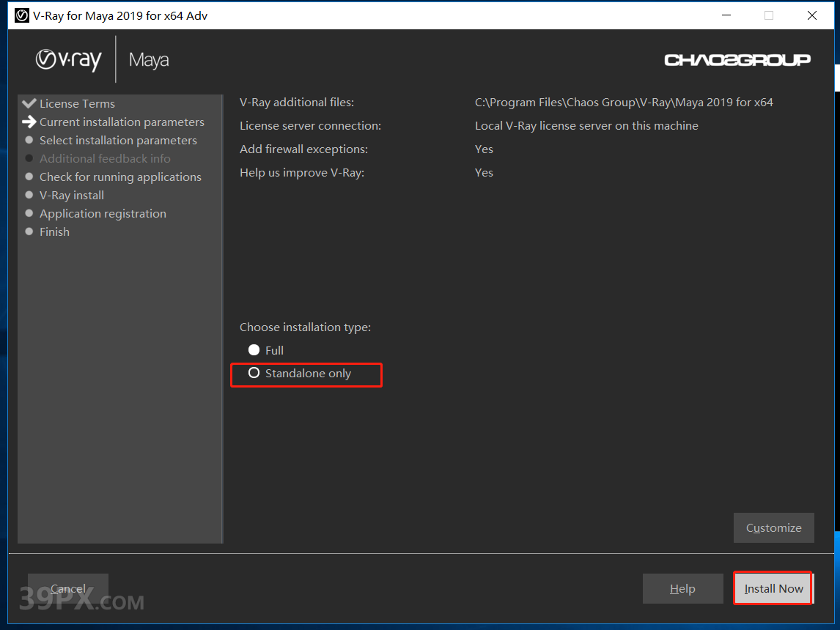Click the Yes value for firewall exceptions
Image resolution: width=840 pixels, height=630 pixels.
pos(484,149)
